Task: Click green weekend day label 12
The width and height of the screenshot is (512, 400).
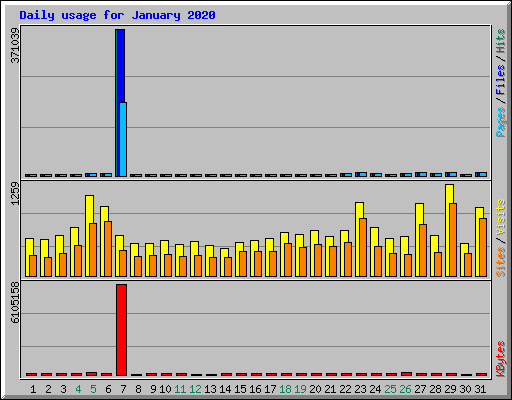Action: (x=195, y=389)
